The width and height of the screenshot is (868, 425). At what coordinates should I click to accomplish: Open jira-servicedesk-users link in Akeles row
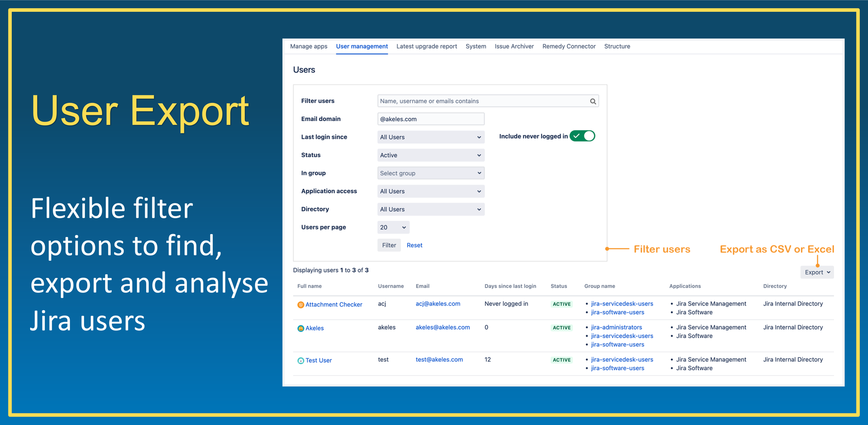(622, 336)
